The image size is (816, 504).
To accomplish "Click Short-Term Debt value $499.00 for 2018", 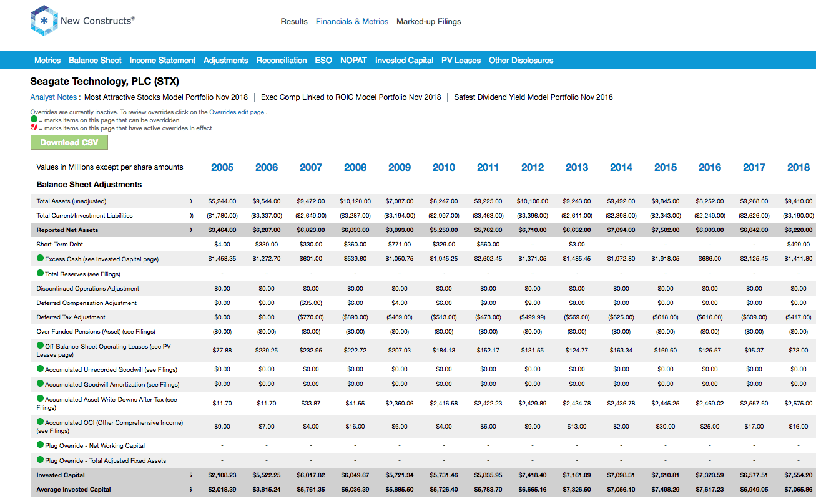I will [799, 245].
